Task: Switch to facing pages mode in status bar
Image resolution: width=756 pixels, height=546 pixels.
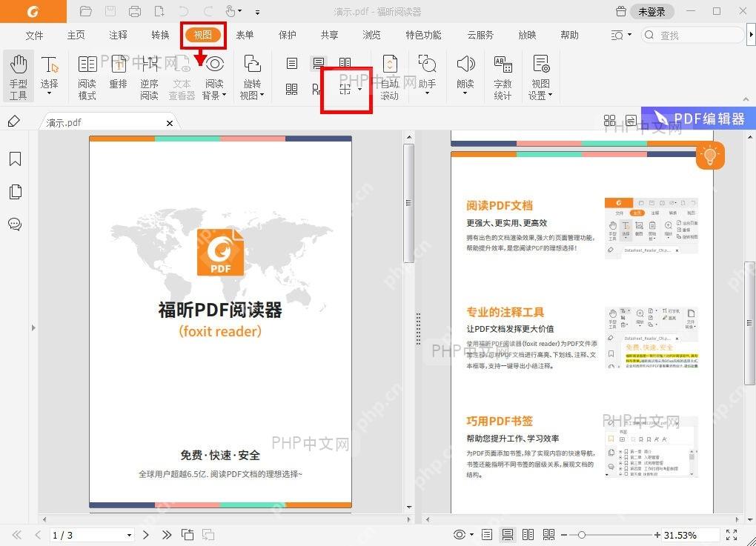Action: [x=528, y=534]
